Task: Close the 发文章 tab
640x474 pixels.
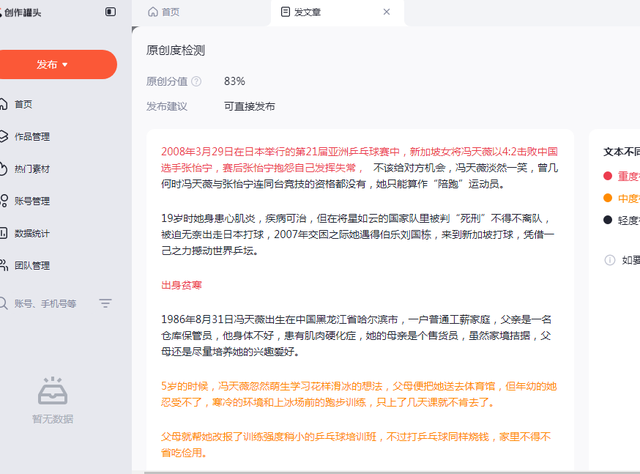Action: tap(387, 12)
